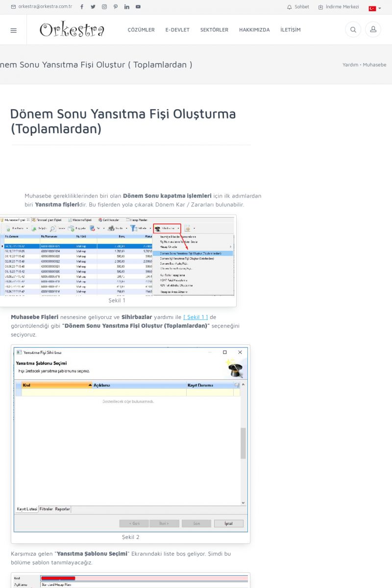Viewport: 392px width, 588px height.
Task: Click the Kod filter field in Şekil 2
Action: pyautogui.click(x=57, y=392)
